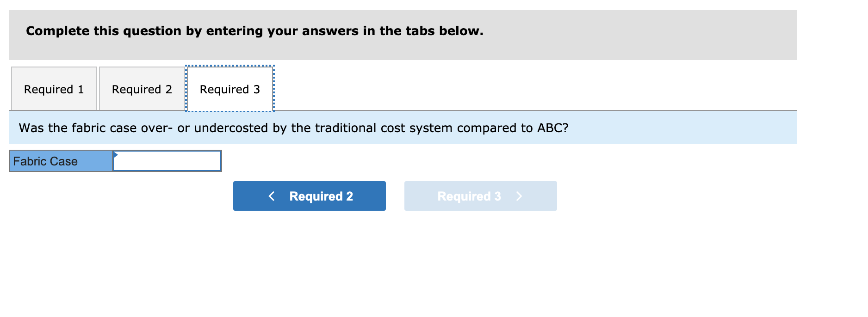Select the Required 3 tab

pos(230,89)
